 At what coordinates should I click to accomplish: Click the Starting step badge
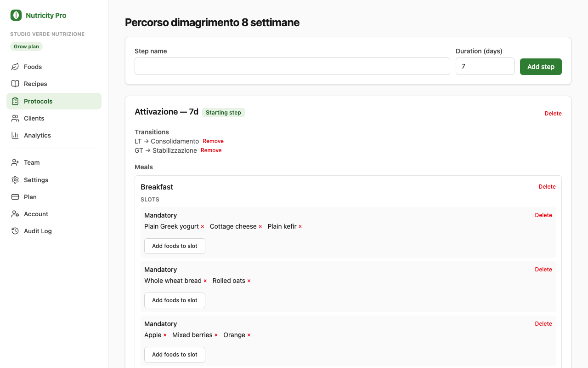coord(223,113)
